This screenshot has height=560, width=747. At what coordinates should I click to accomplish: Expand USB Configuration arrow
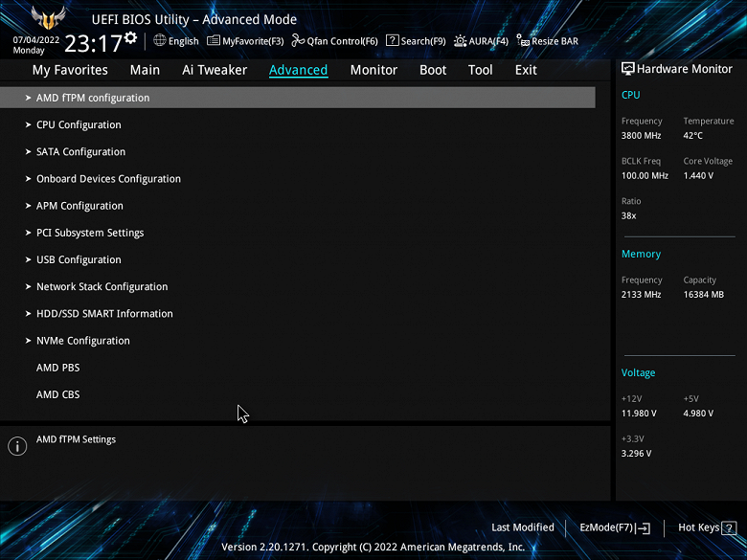pyautogui.click(x=28, y=260)
